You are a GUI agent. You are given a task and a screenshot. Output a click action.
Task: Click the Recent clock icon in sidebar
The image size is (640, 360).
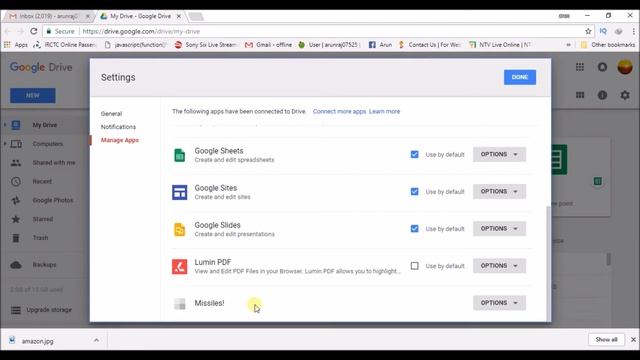[x=16, y=182]
